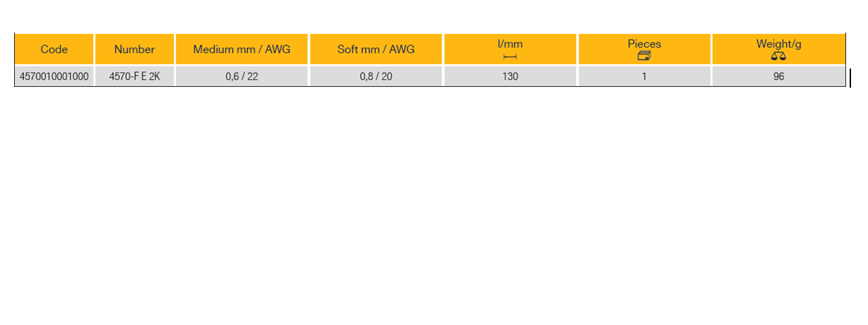Select the Number column header
The height and width of the screenshot is (325, 868).
(134, 49)
